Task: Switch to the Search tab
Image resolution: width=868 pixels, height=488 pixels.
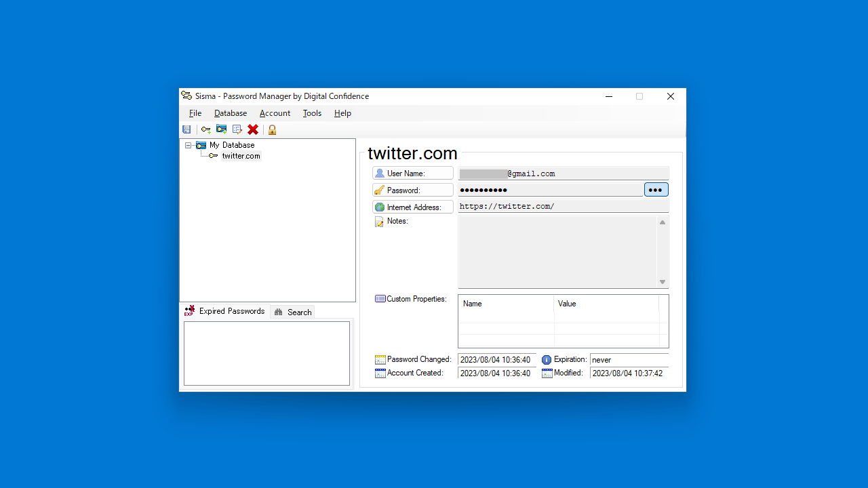Action: pyautogui.click(x=293, y=312)
